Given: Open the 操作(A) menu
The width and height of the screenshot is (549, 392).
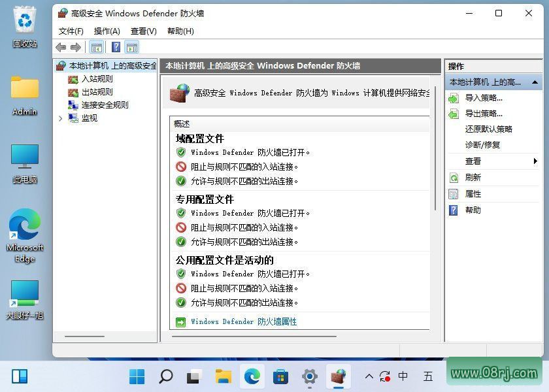Looking at the screenshot, I should tap(107, 31).
